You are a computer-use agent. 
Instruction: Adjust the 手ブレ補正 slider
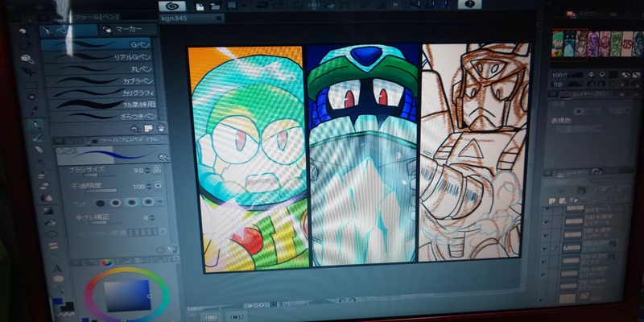pyautogui.click(x=105, y=223)
